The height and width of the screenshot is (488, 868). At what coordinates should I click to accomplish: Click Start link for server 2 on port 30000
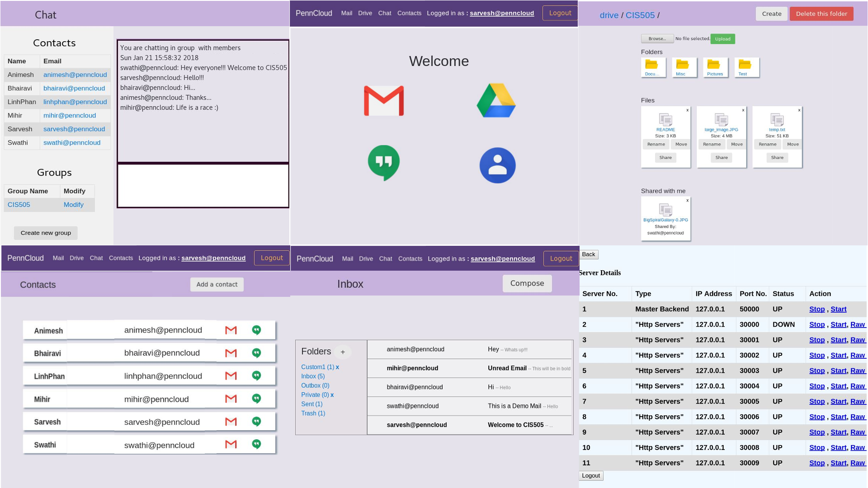click(x=839, y=324)
